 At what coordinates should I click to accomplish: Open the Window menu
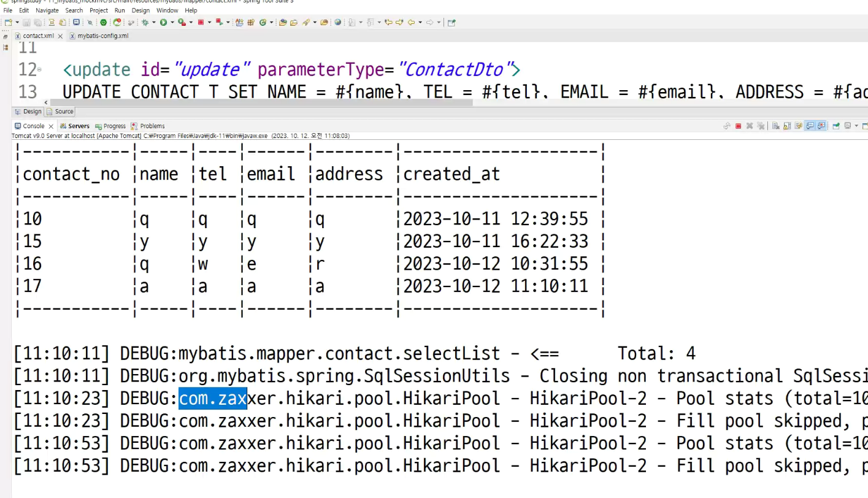pyautogui.click(x=167, y=10)
